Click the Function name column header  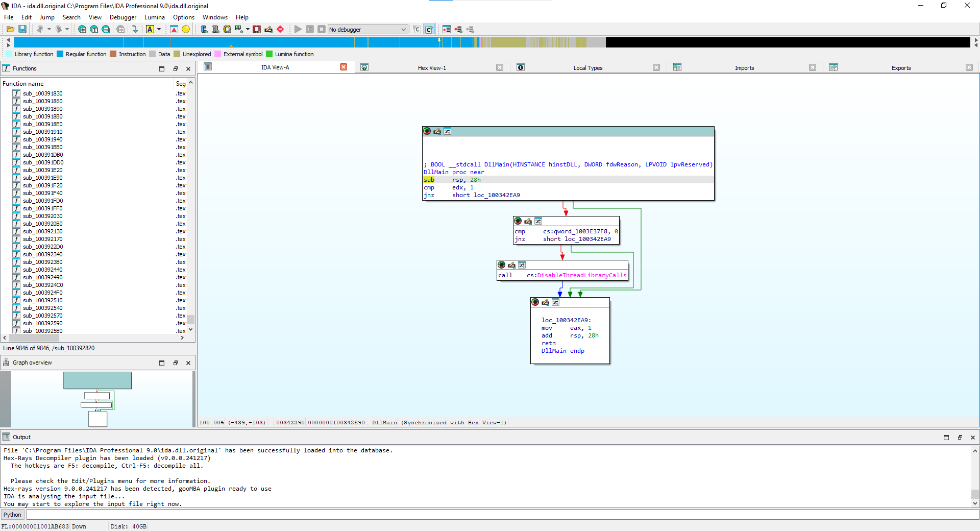87,83
